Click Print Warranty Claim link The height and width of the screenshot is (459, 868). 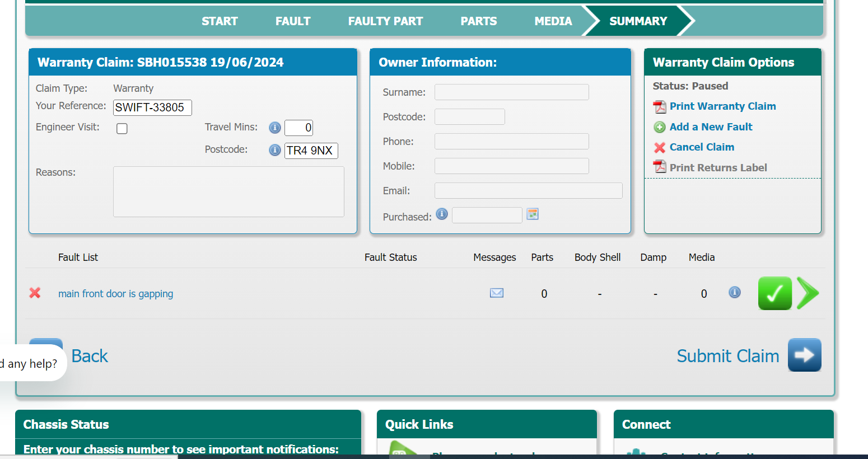(722, 106)
